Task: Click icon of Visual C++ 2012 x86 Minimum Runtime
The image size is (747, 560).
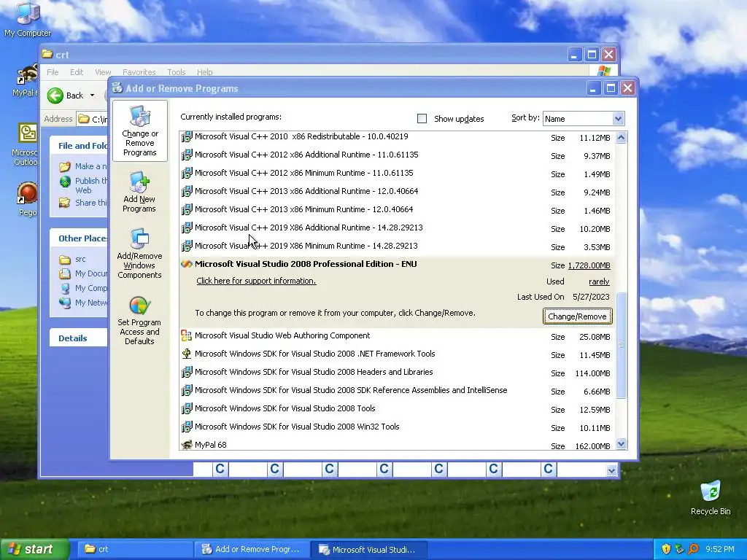Action: tap(187, 173)
